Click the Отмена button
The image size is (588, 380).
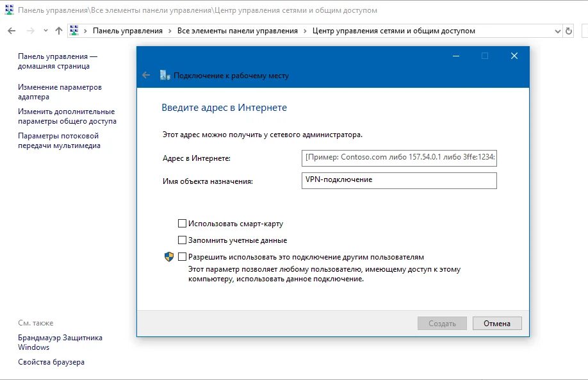click(x=497, y=324)
